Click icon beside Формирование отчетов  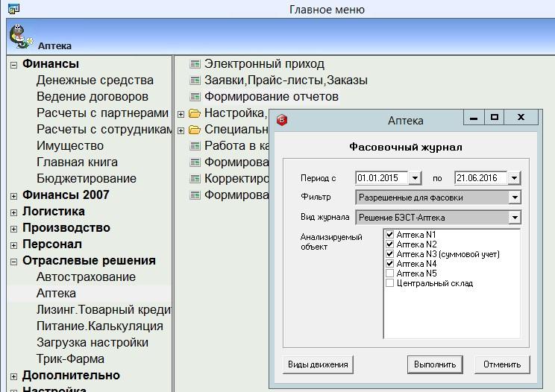pyautogui.click(x=195, y=96)
